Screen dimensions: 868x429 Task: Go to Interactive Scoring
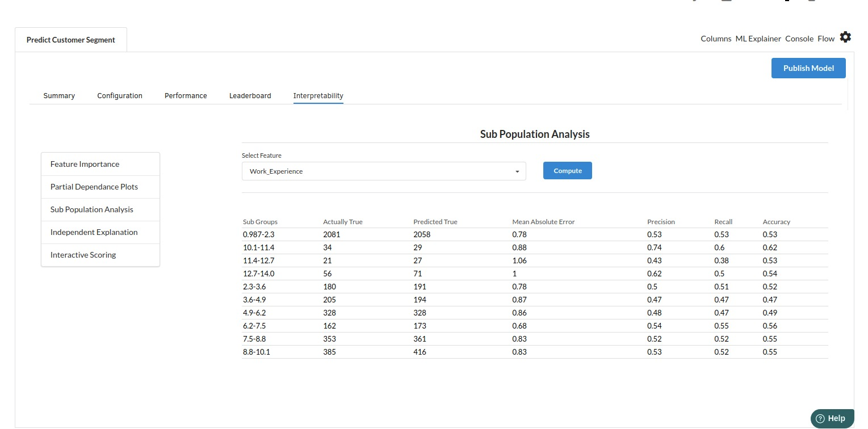tap(83, 255)
